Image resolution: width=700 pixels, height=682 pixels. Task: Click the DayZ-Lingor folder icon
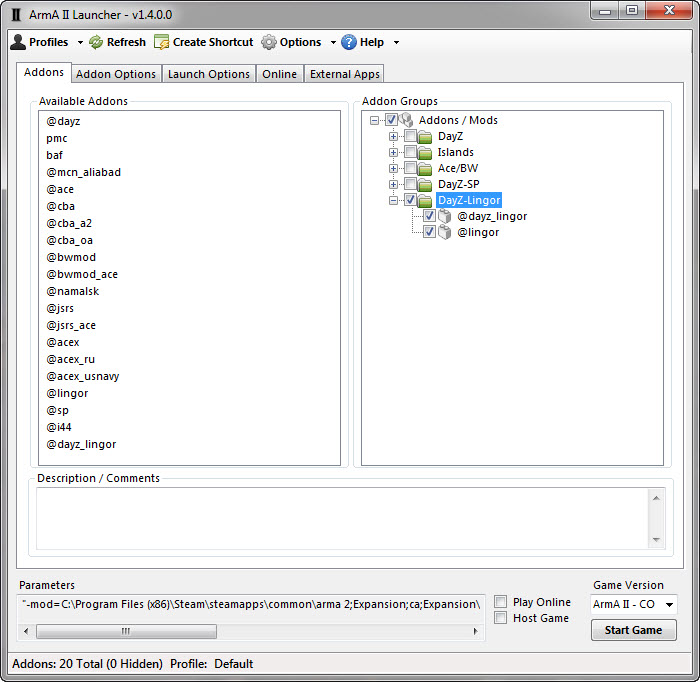pos(425,201)
